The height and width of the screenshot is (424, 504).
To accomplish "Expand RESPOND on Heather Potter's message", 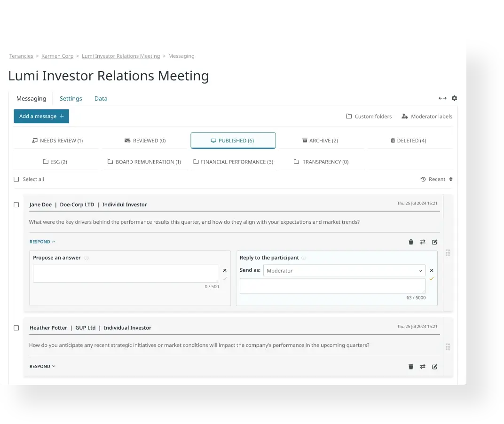I will (42, 366).
